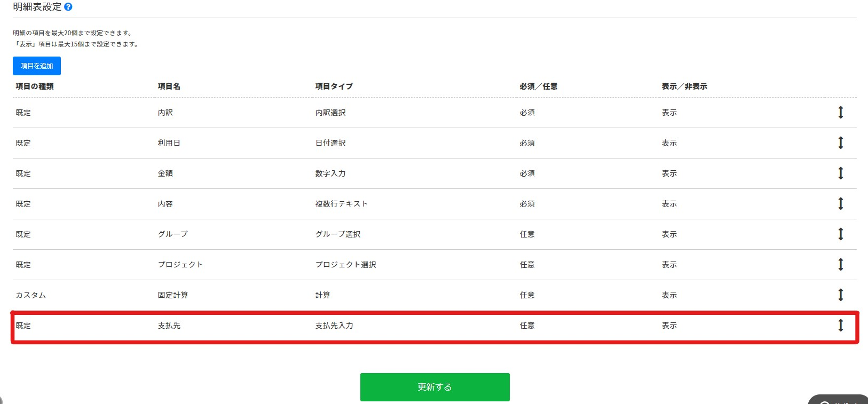This screenshot has height=404, width=868.
Task: Click the reorder arrow for 支払先 row
Action: (840, 326)
